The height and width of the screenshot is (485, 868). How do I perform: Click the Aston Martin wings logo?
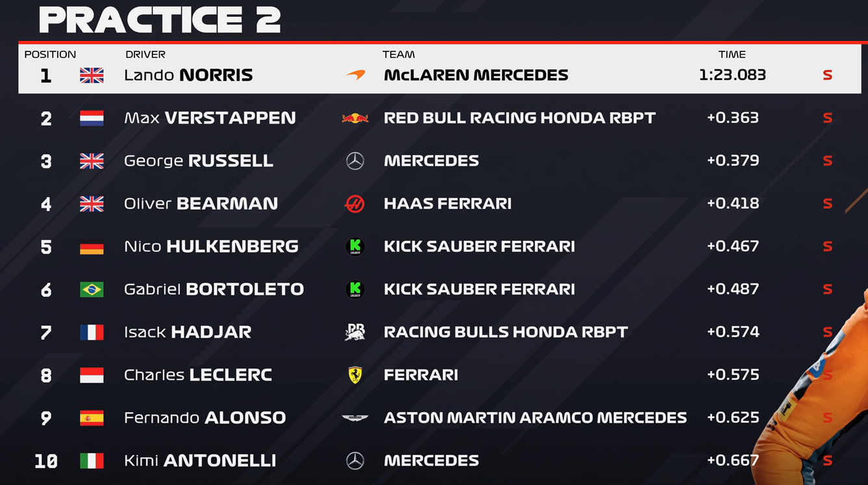tap(355, 418)
